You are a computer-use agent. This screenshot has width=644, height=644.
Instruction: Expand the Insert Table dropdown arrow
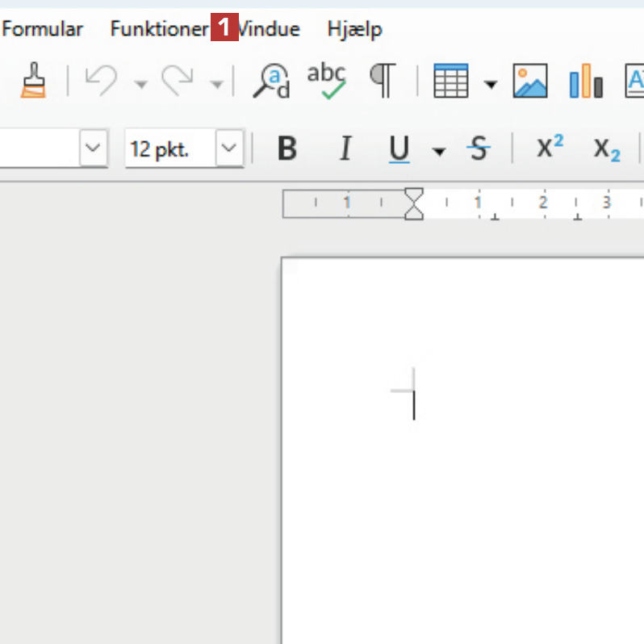click(491, 83)
